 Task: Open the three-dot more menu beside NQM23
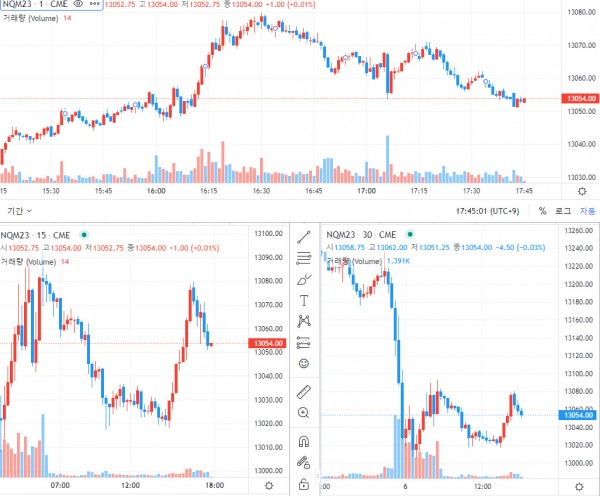95,4
